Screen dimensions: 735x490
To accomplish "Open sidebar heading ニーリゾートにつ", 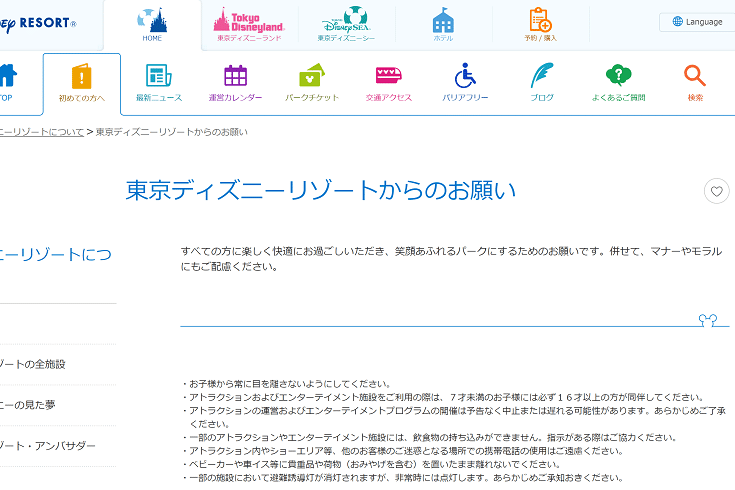I will (x=55, y=255).
